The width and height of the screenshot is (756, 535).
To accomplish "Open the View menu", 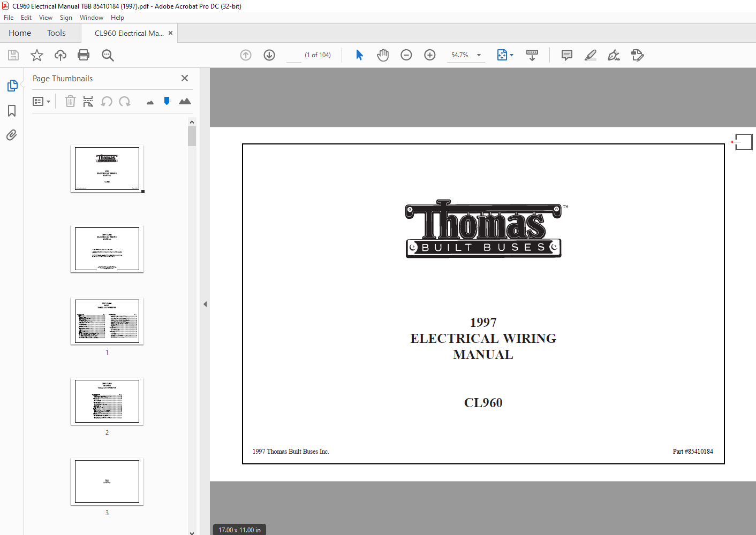I will (x=46, y=18).
